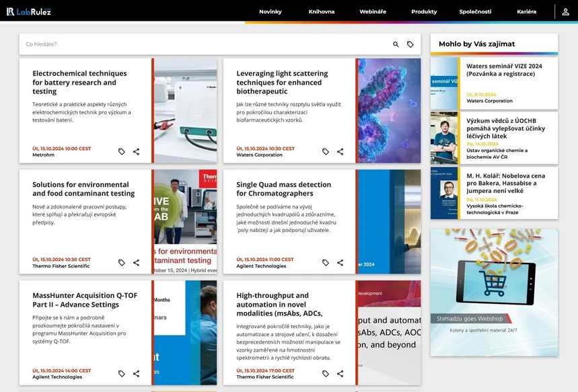Viewport: 578px width, 392px height.
Task: Open 'M. H. Kolář: Nobelova cena' article
Action: click(x=505, y=183)
